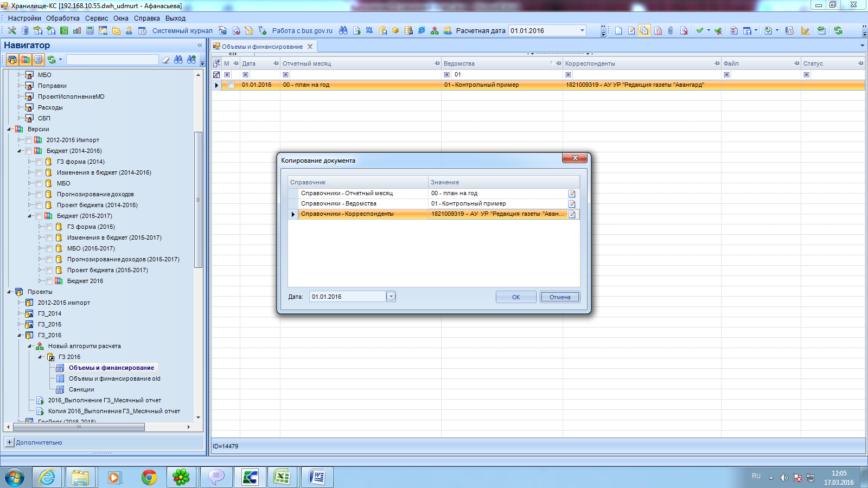The width and height of the screenshot is (868, 488).
Task: Click the paperclip attachment icon in toolbar
Action: point(671,31)
